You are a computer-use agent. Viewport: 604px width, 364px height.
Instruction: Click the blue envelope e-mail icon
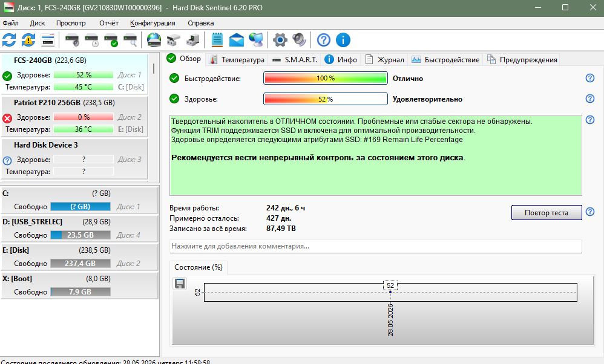coord(237,40)
